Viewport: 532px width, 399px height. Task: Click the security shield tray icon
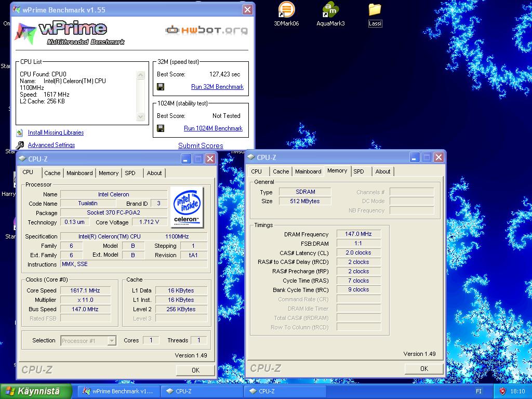[x=503, y=391]
